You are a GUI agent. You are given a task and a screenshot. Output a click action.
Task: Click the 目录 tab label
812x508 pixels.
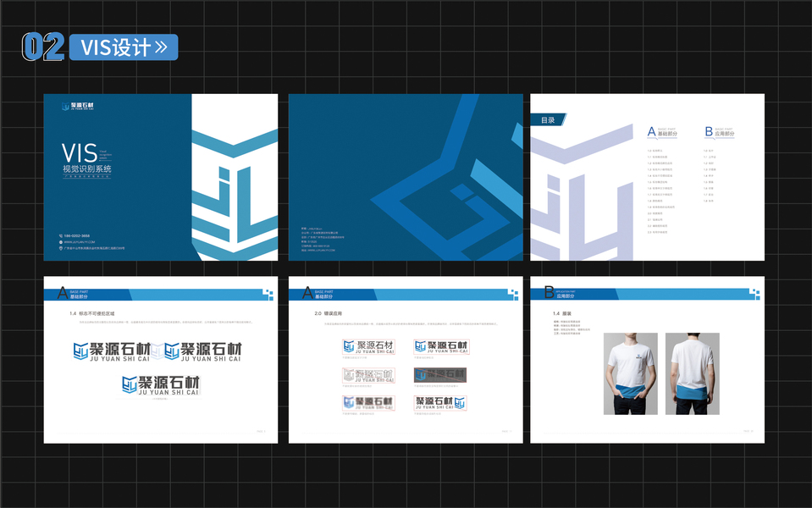click(x=547, y=119)
